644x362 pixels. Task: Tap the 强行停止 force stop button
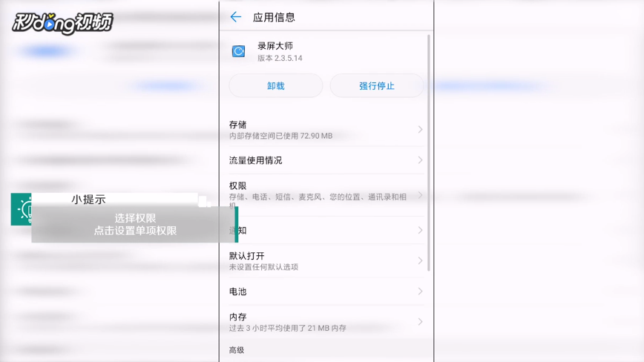click(377, 86)
